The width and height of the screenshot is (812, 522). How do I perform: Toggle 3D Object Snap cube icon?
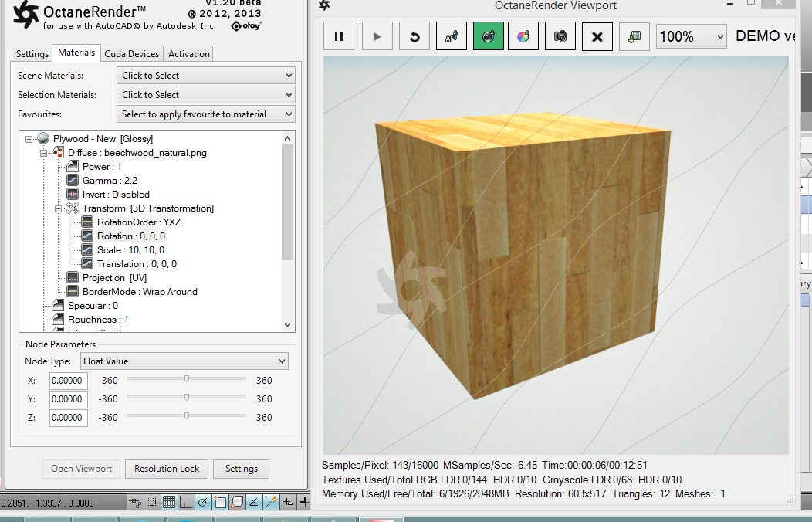[x=237, y=502]
